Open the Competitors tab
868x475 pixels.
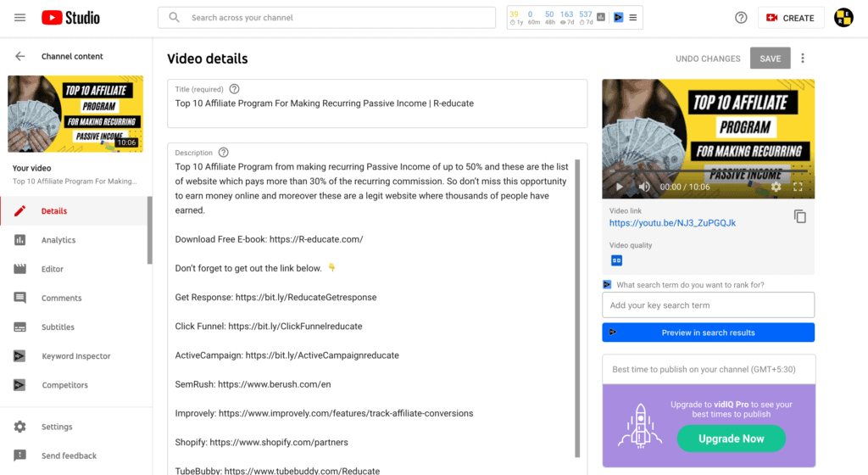(x=75, y=385)
